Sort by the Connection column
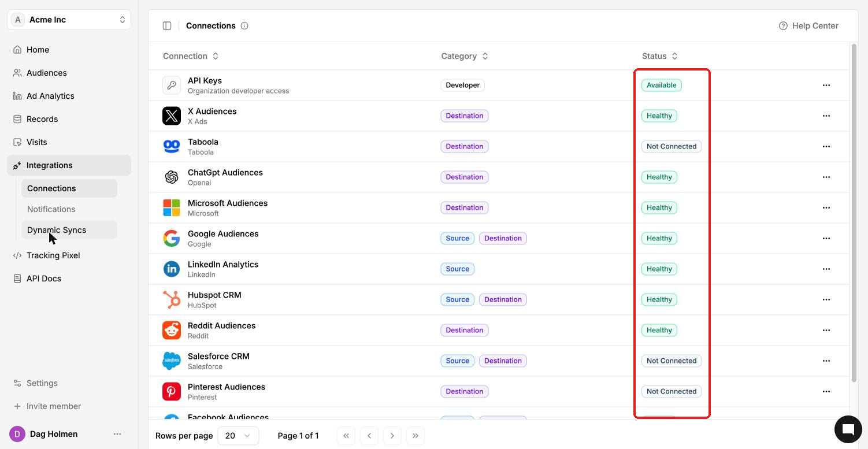Viewport: 868px width, 449px height. [191, 56]
